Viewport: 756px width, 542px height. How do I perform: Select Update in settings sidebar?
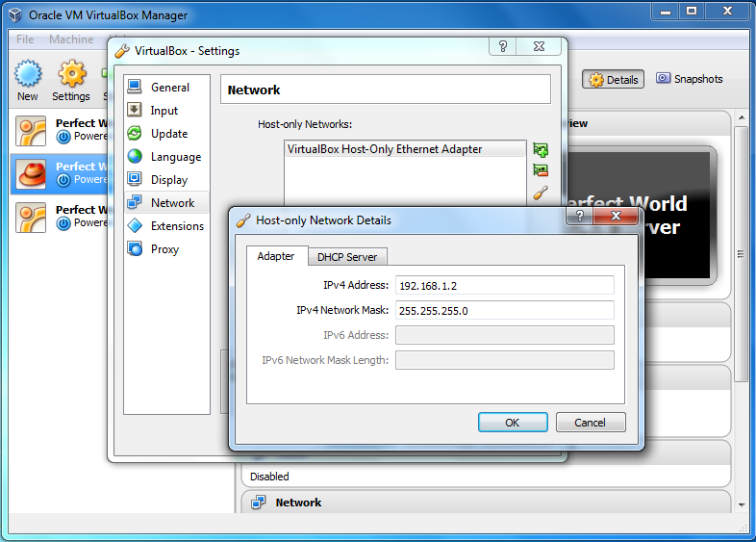coord(166,134)
